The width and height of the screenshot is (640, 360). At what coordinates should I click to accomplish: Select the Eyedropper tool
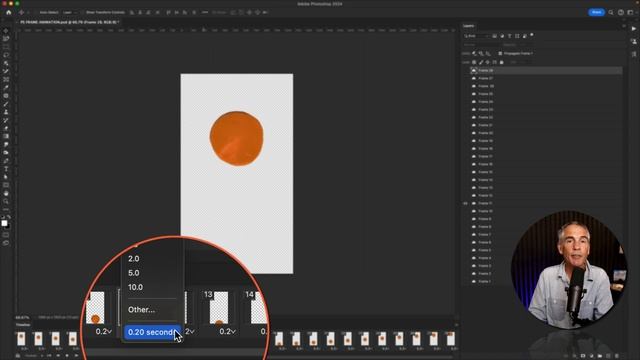(6, 88)
